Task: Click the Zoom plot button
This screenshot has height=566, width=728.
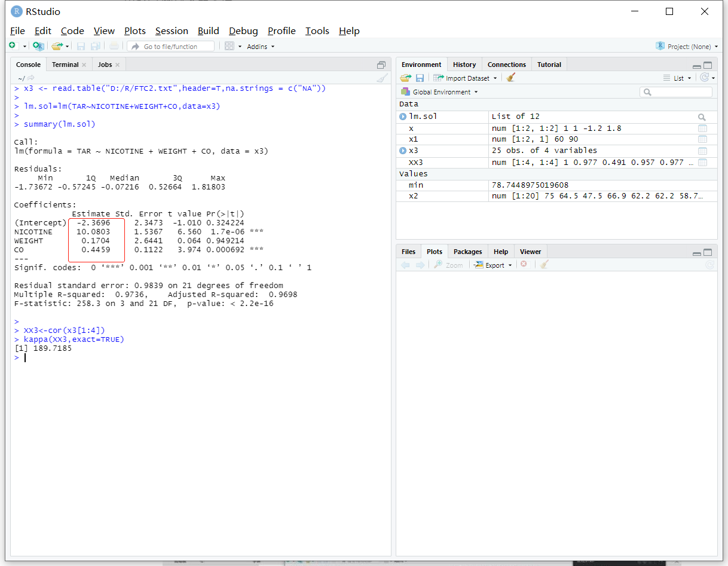Action: [x=449, y=265]
